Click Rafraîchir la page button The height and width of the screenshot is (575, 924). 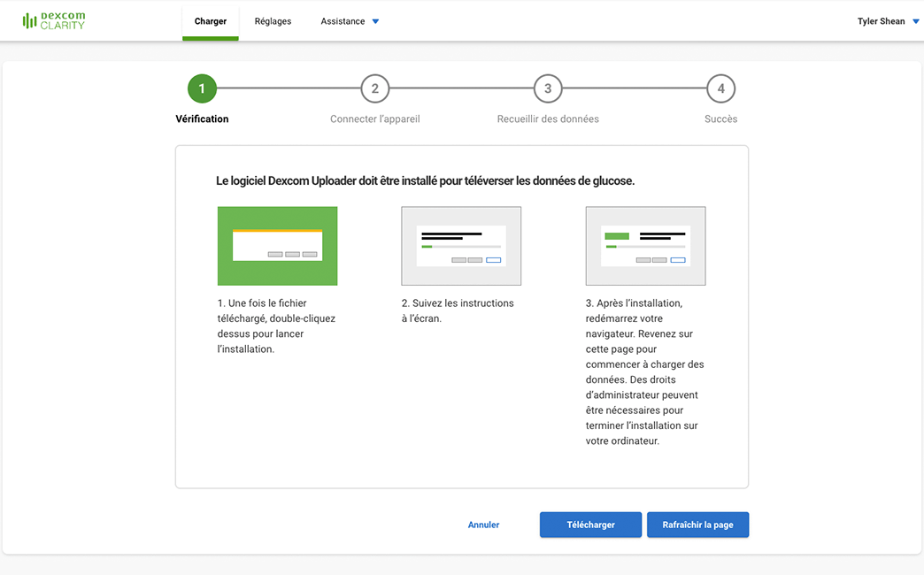tap(697, 525)
